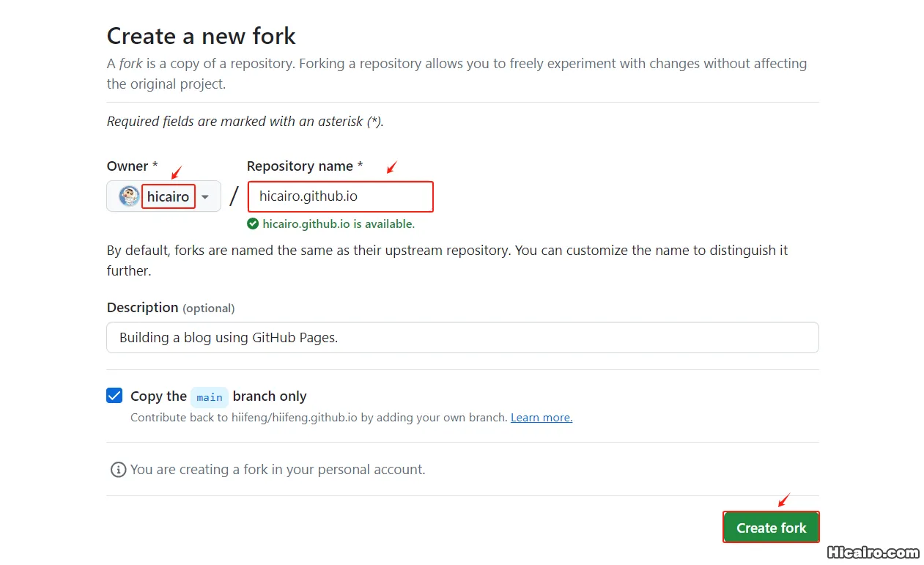This screenshot has width=924, height=565.
Task: Click the hicairo.github.io is available message
Action: click(x=334, y=224)
